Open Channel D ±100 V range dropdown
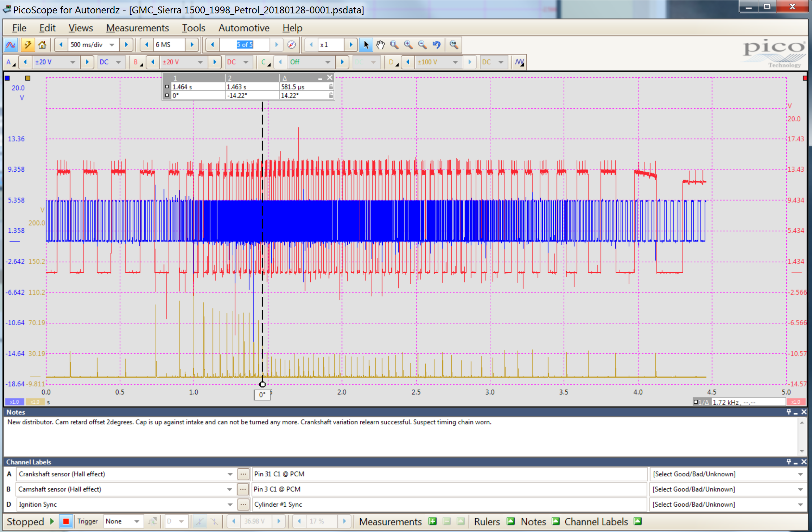The height and width of the screenshot is (532, 812). (x=455, y=62)
